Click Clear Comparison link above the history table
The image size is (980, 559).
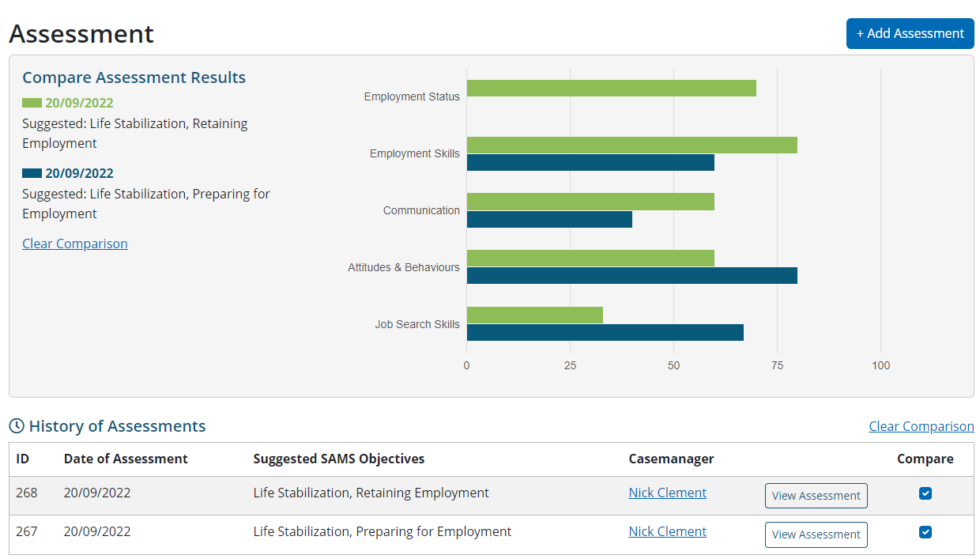[x=921, y=426]
